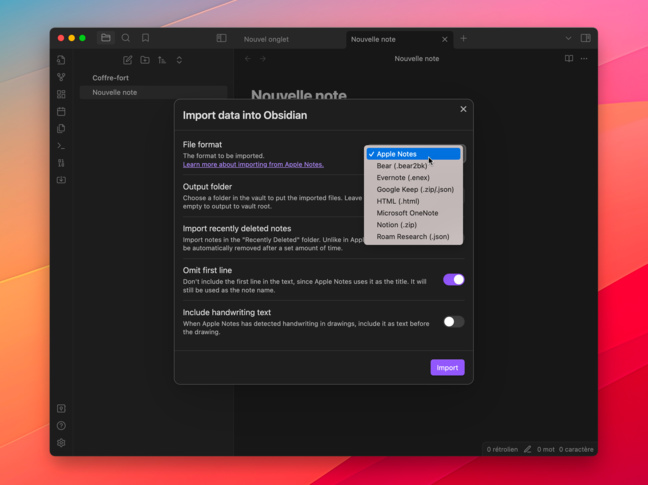Change sort order icon in explorer
Image resolution: width=648 pixels, height=485 pixels.
[x=162, y=60]
